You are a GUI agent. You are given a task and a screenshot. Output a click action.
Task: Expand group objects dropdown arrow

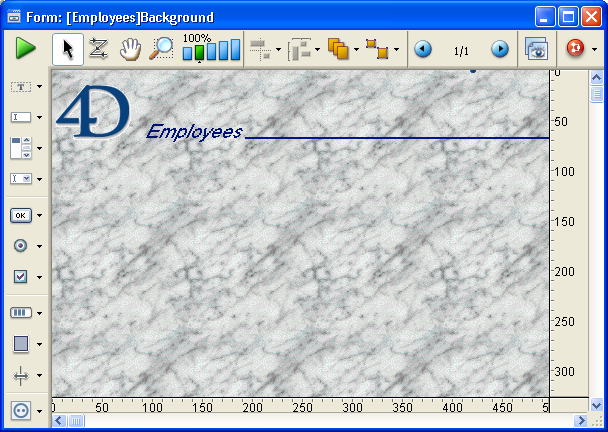[x=396, y=50]
